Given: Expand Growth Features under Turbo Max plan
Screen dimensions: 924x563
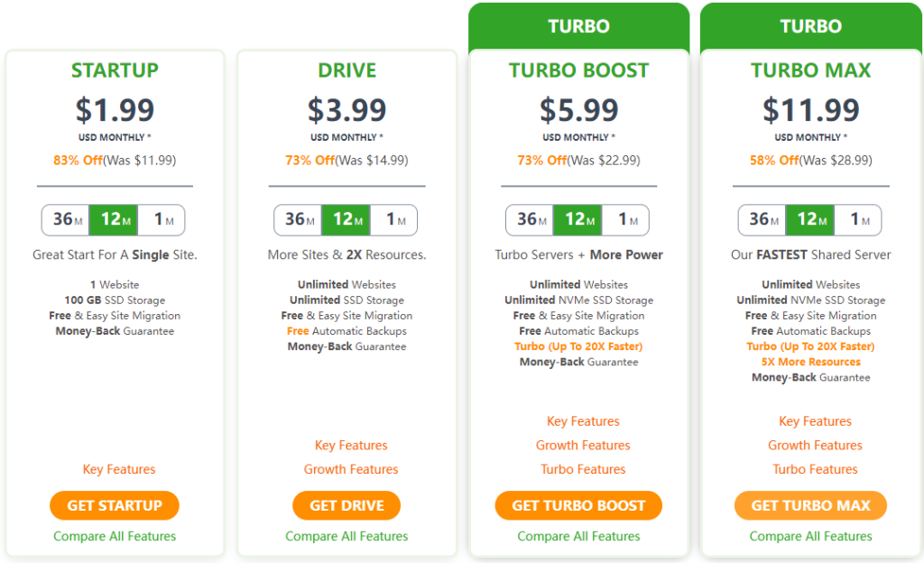Looking at the screenshot, I should pyautogui.click(x=815, y=445).
